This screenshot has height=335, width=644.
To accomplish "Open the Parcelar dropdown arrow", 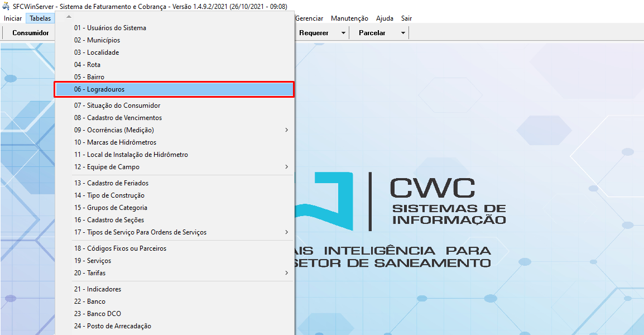I will 403,33.
